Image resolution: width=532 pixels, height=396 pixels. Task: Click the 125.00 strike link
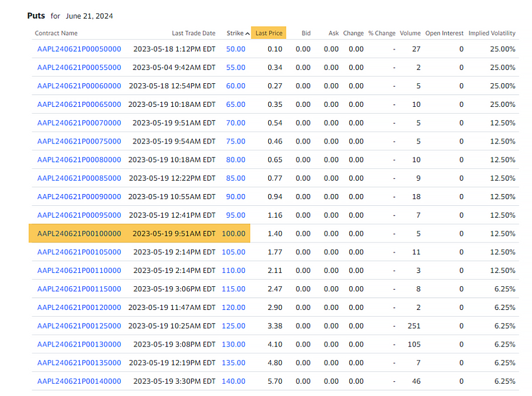233,326
